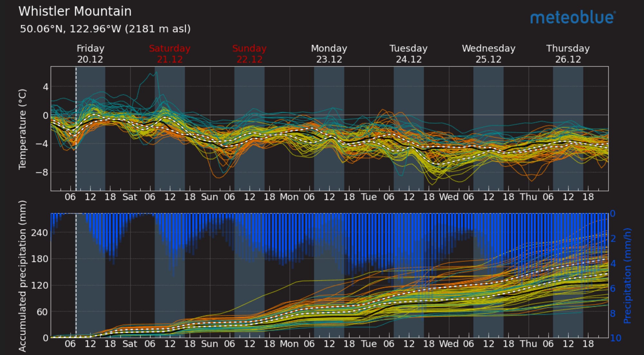Select the Wednesday 25.12 day header
Image resolution: width=644 pixels, height=355 pixels.
[x=488, y=54]
